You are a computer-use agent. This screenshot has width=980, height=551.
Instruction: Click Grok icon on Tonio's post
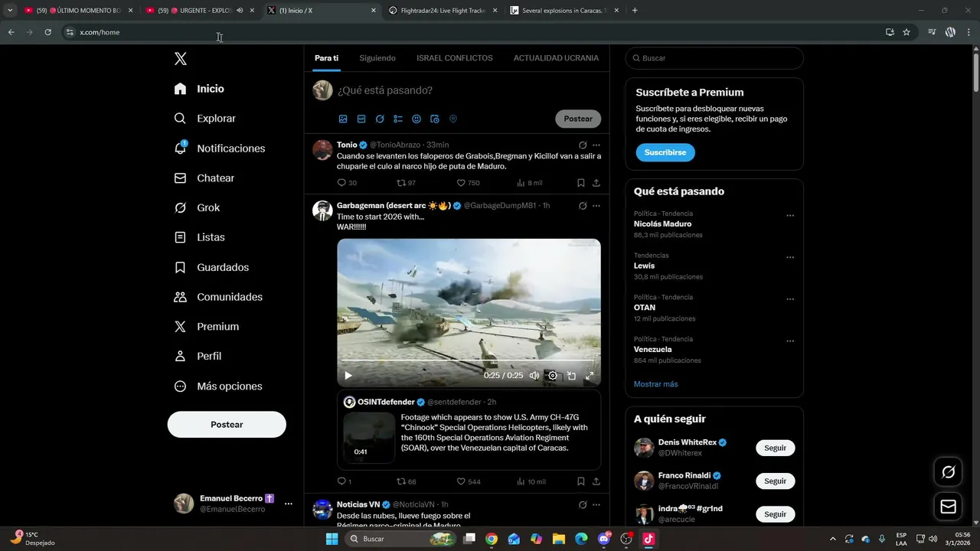coord(583,145)
